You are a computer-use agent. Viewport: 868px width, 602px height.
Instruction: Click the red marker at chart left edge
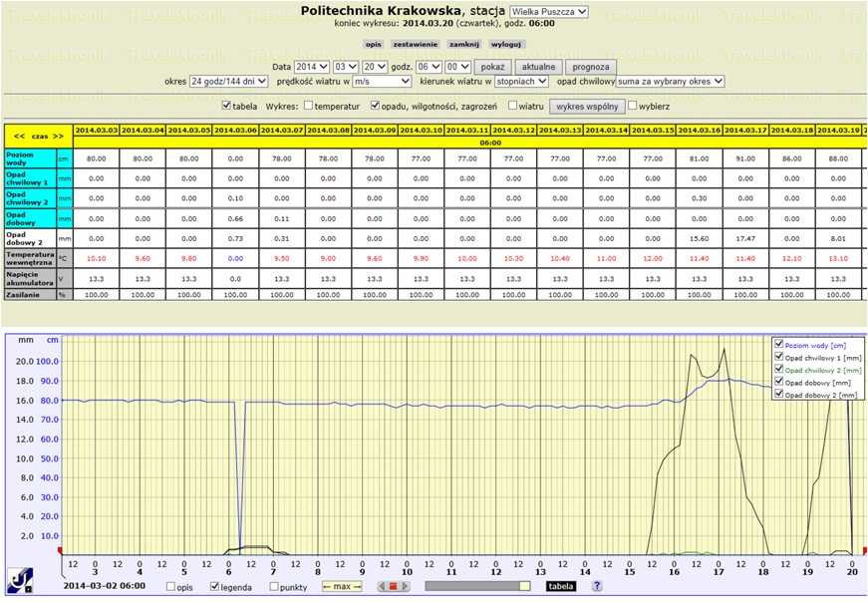point(60,550)
